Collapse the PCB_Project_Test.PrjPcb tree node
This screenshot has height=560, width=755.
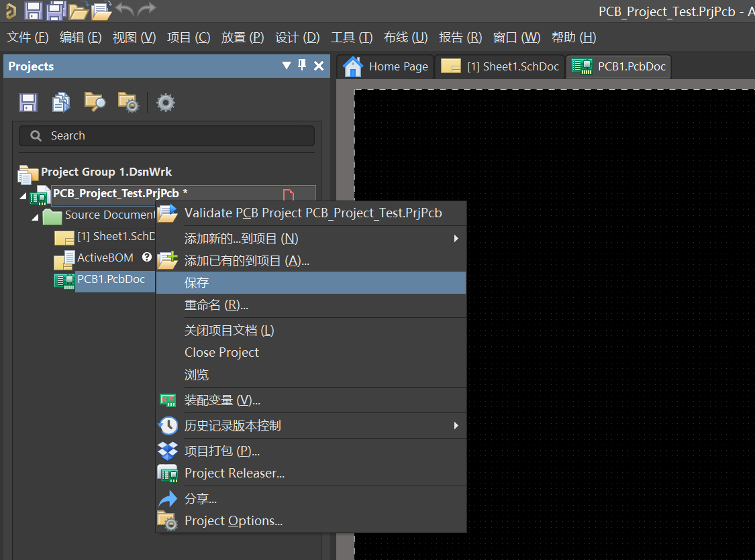tap(23, 196)
